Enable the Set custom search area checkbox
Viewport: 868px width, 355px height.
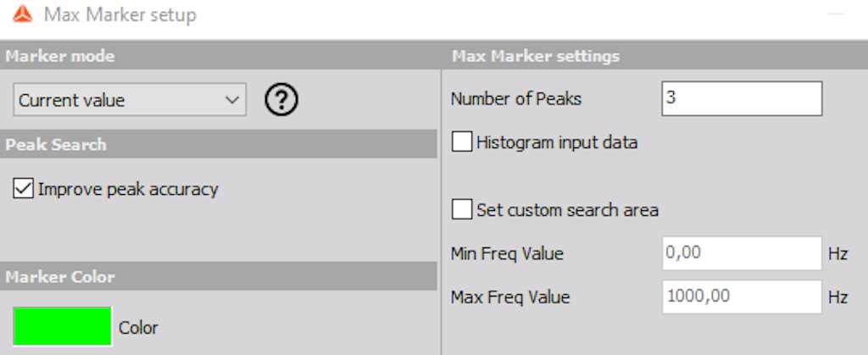[462, 209]
